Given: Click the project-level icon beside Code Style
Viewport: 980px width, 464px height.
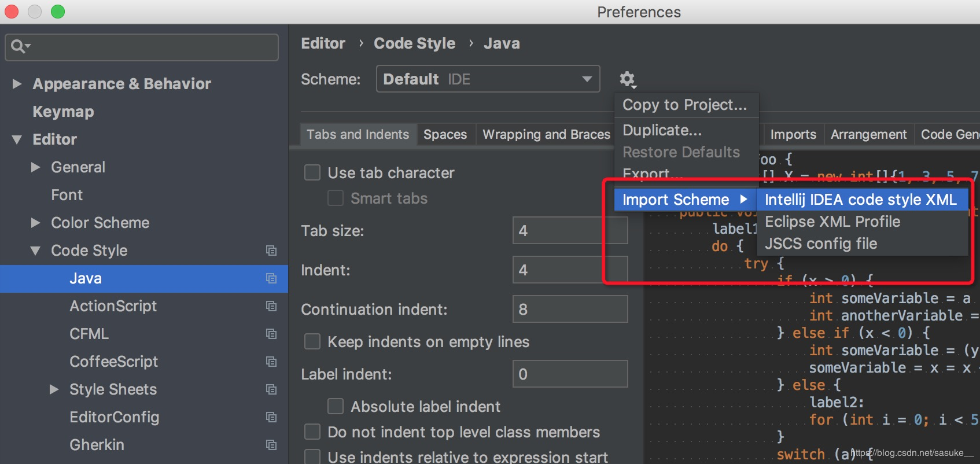Looking at the screenshot, I should pyautogui.click(x=271, y=251).
